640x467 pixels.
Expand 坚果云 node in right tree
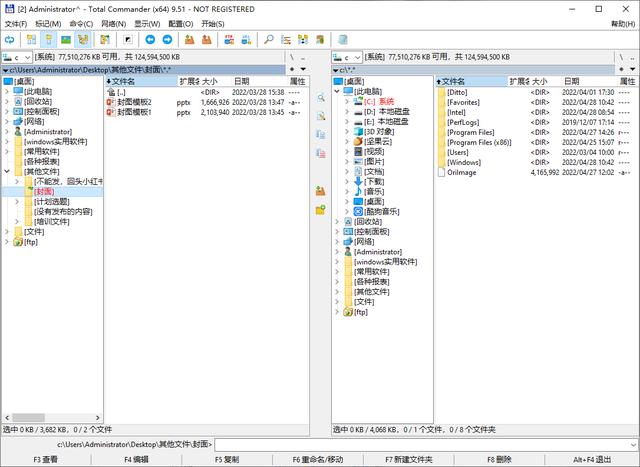pyautogui.click(x=347, y=141)
